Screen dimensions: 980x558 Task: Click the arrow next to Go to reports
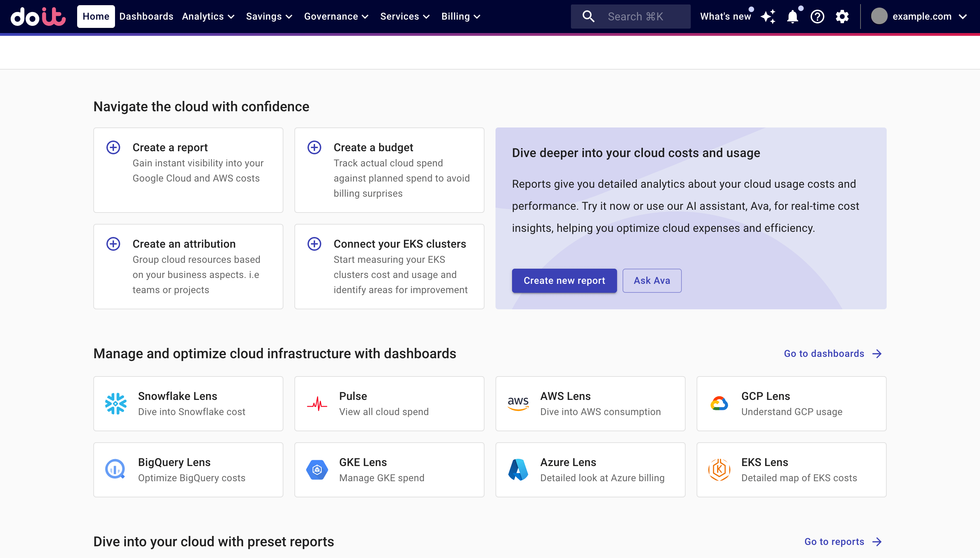(x=877, y=542)
